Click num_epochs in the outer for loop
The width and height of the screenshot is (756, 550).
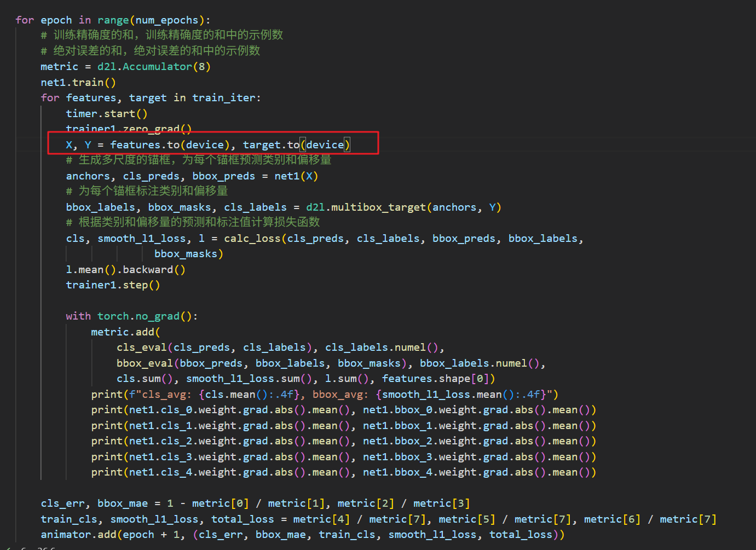pos(167,20)
